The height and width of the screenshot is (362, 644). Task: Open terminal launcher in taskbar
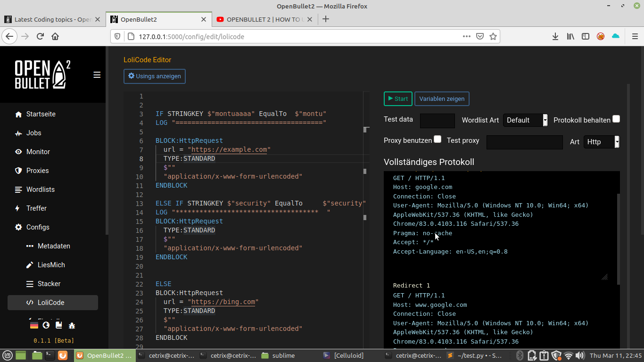click(50, 355)
